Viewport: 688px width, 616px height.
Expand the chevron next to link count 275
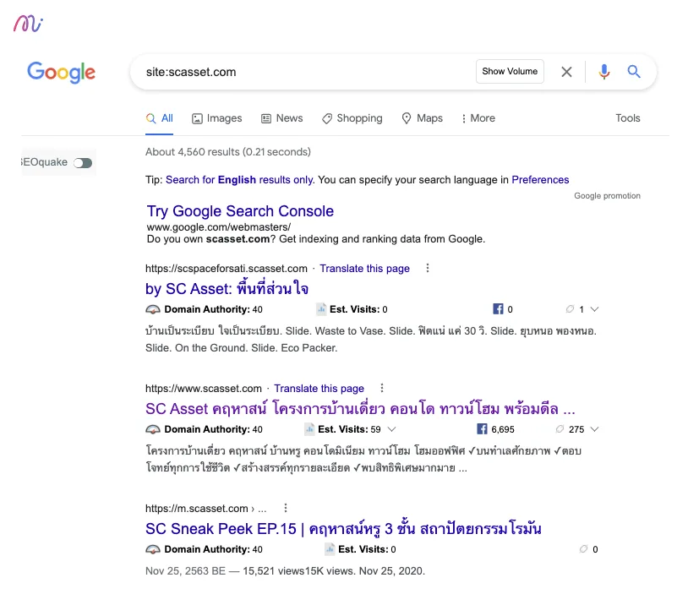(594, 429)
